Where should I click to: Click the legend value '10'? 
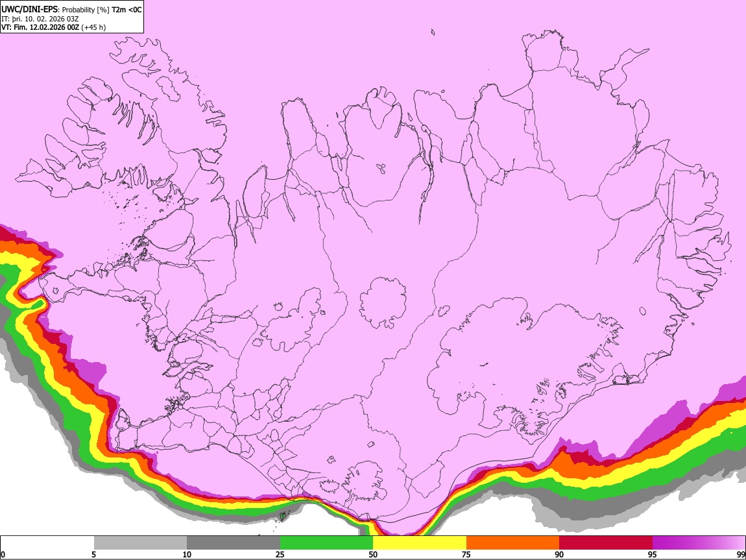click(187, 554)
